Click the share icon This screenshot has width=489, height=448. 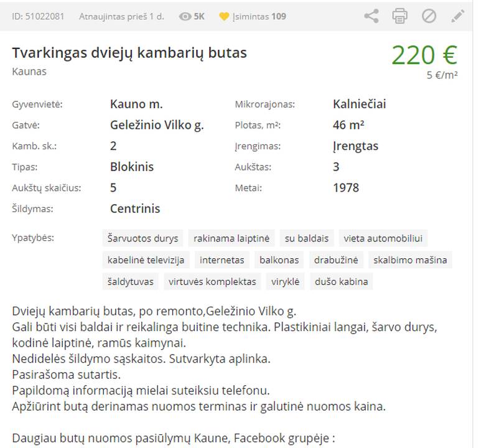coord(371,16)
